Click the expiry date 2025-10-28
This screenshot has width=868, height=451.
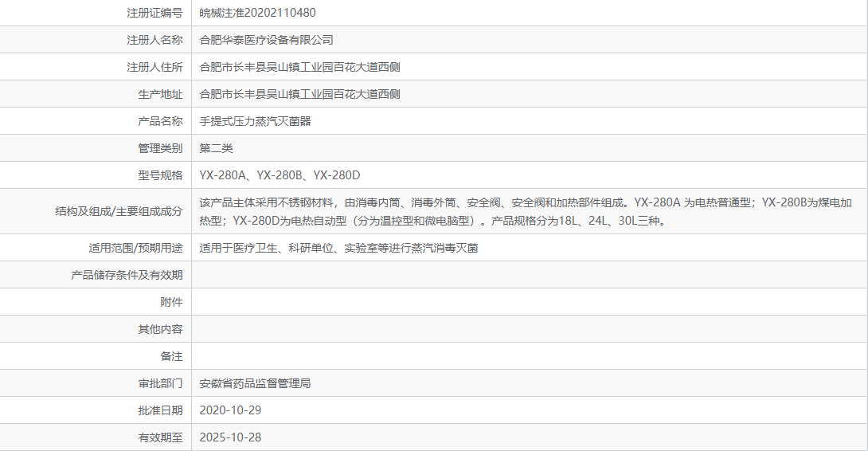230,437
